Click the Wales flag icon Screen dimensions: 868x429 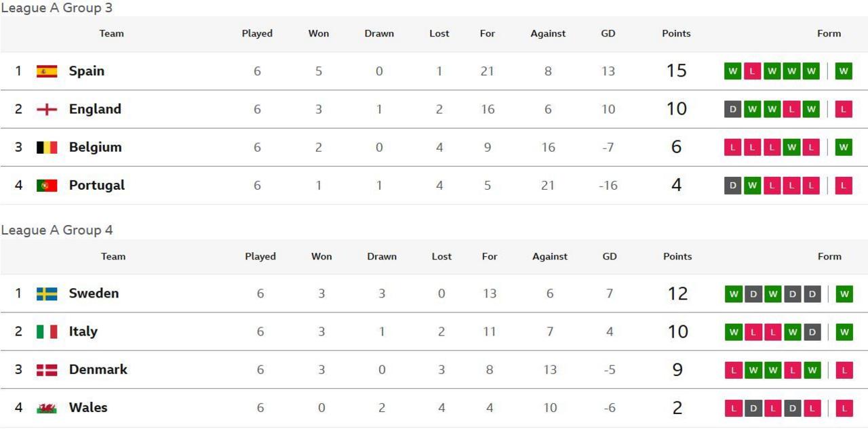pyautogui.click(x=47, y=407)
